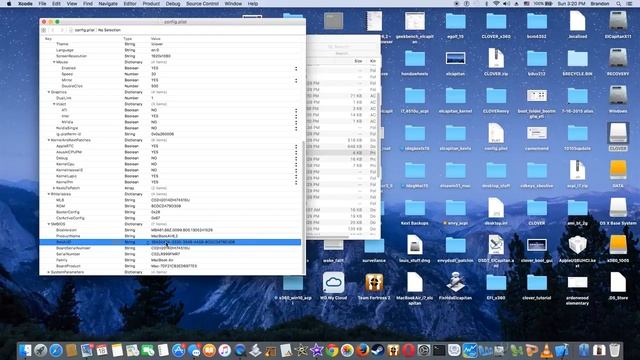Open the Boolean stepper for the ATI row

click(x=296, y=110)
